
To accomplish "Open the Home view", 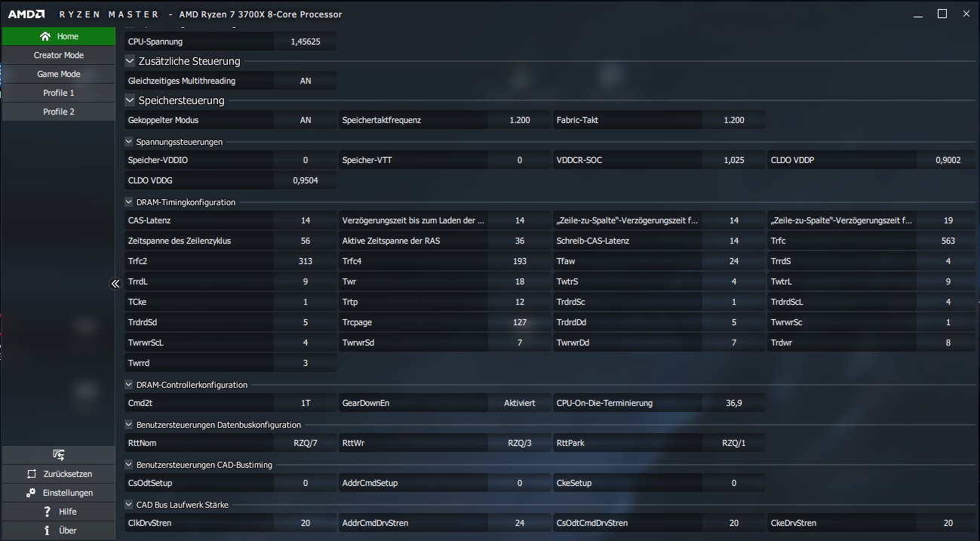I will click(x=58, y=36).
